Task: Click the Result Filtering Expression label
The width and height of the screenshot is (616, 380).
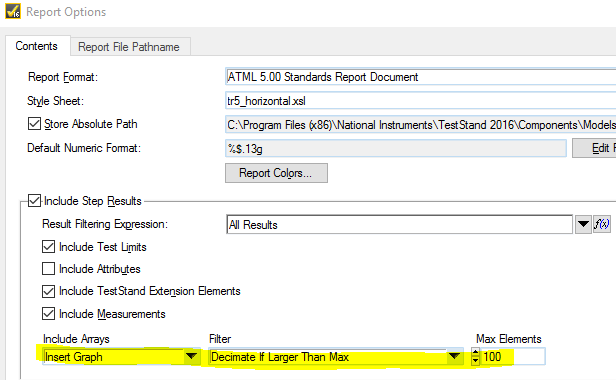Action: click(x=105, y=224)
